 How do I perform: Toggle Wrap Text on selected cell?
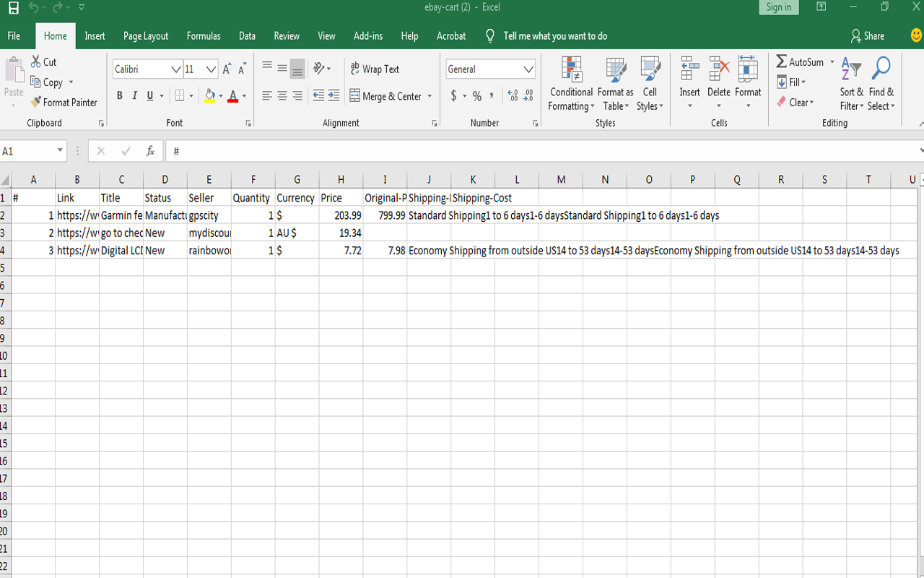374,69
